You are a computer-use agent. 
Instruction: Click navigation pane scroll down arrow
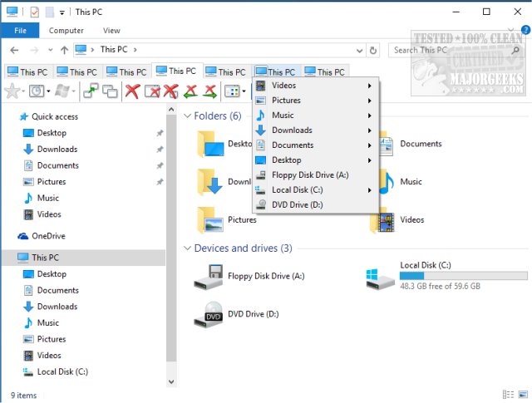171,382
